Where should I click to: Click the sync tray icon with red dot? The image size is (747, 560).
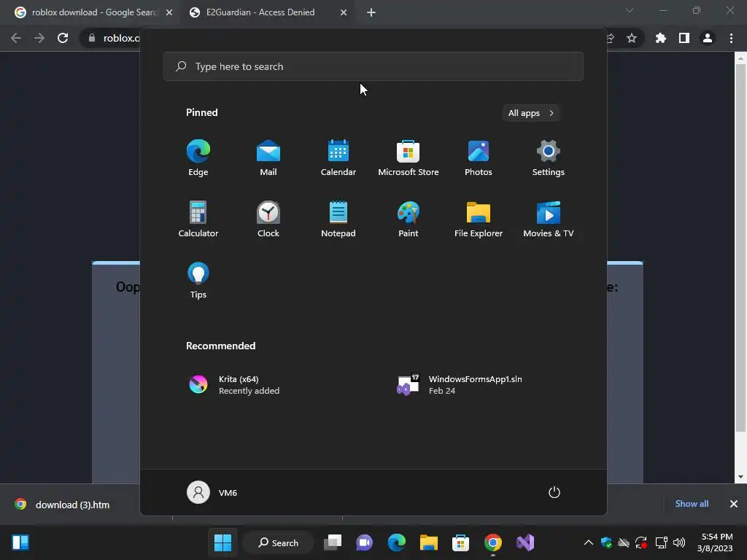[641, 542]
